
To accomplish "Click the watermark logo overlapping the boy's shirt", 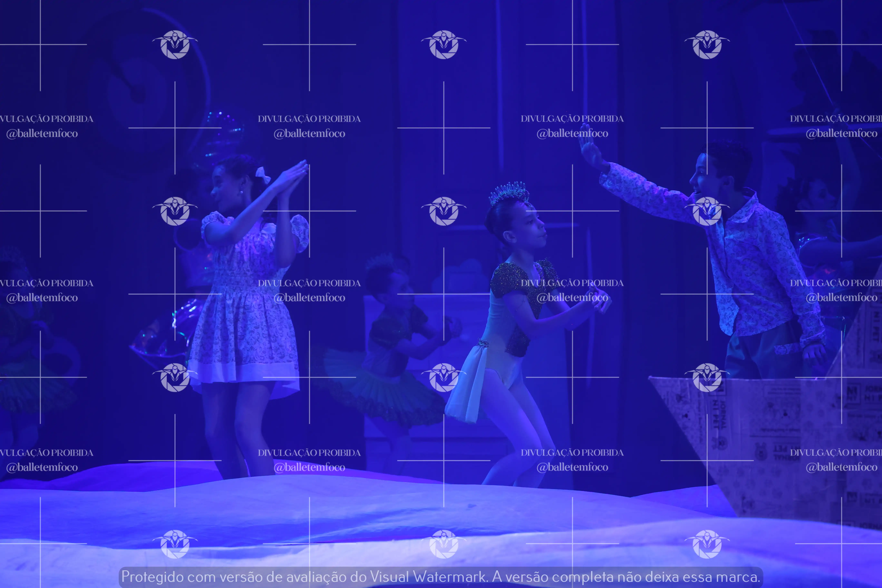I will (x=707, y=211).
